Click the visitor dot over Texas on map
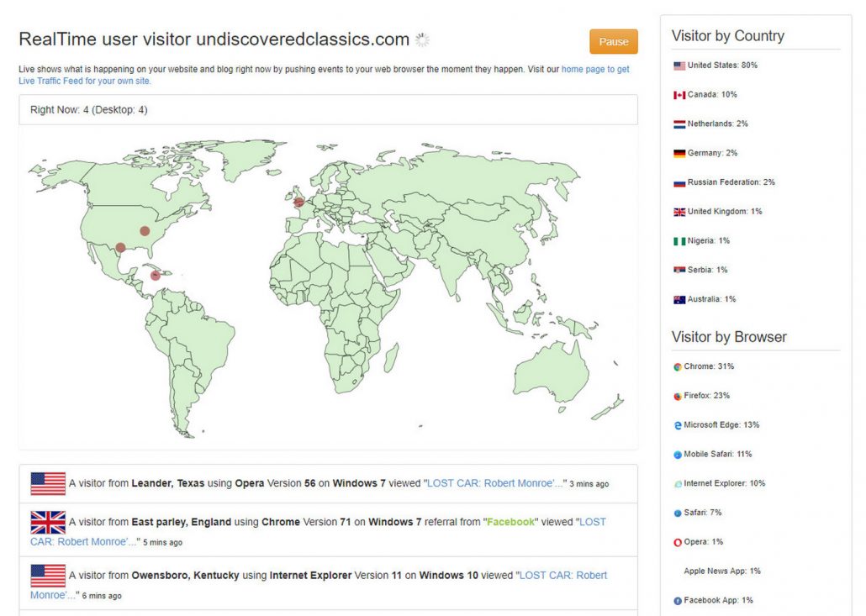The image size is (866, 616). (120, 248)
